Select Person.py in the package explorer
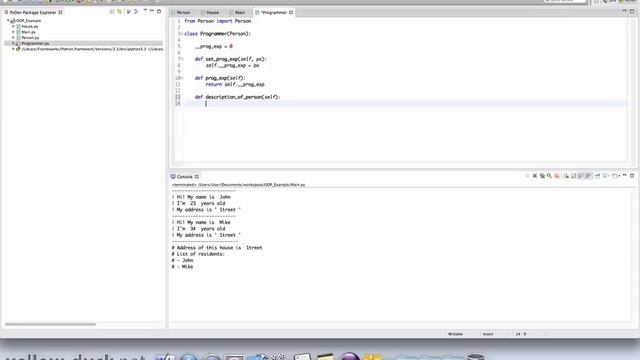This screenshot has width=640, height=360. [30, 38]
